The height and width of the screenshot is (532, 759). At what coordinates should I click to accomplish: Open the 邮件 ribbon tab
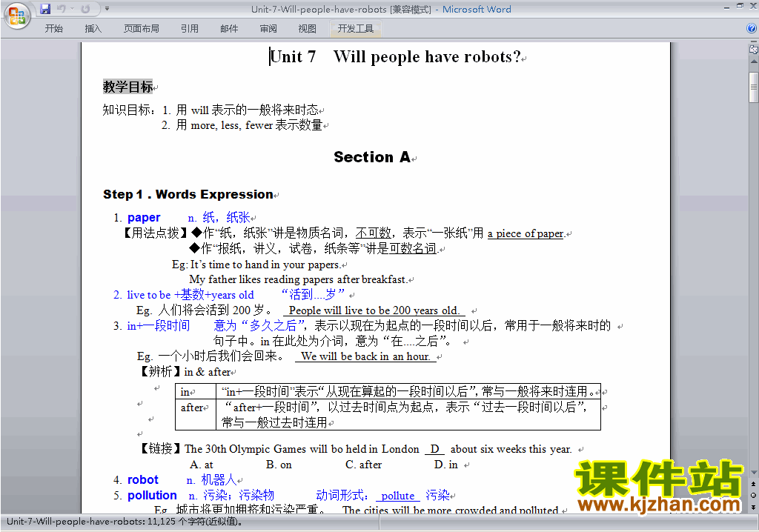tap(229, 29)
